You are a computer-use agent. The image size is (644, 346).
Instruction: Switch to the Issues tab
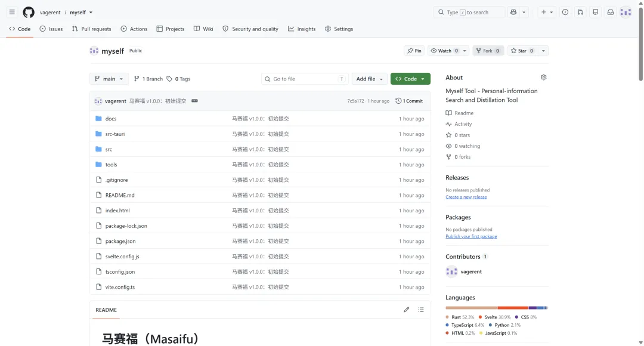pos(51,29)
